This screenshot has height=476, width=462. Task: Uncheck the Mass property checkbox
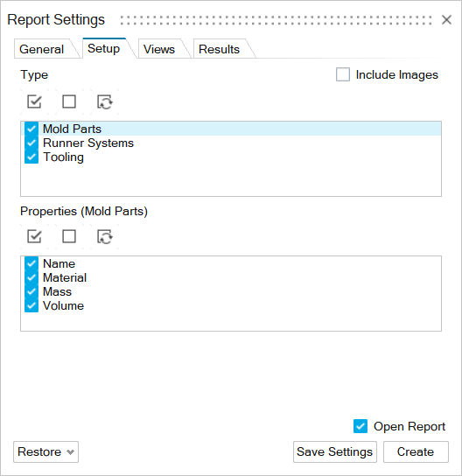pos(31,291)
